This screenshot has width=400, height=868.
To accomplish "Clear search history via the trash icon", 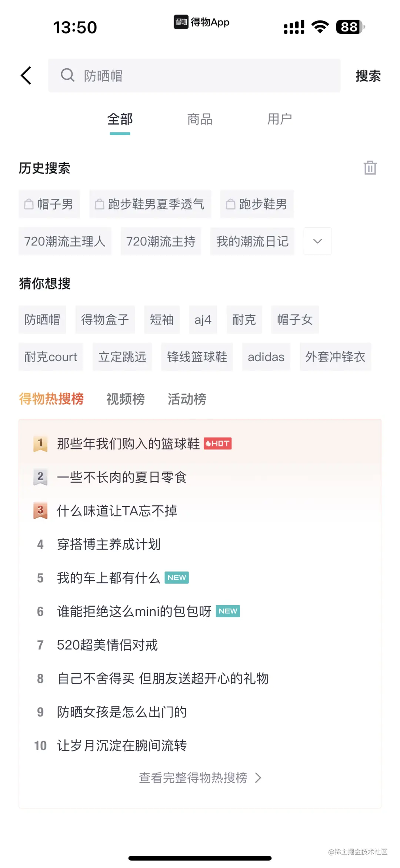I will point(370,168).
